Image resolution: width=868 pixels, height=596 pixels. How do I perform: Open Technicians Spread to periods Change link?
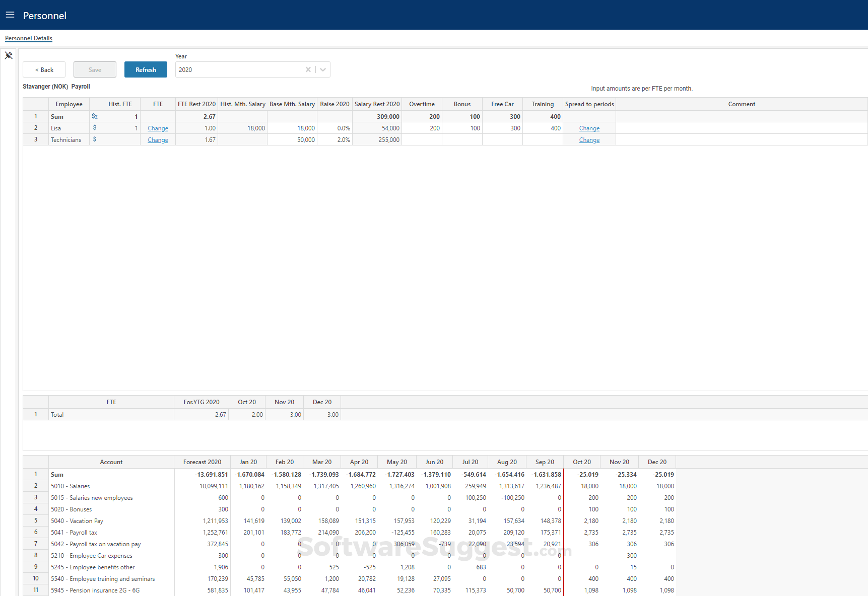589,139
